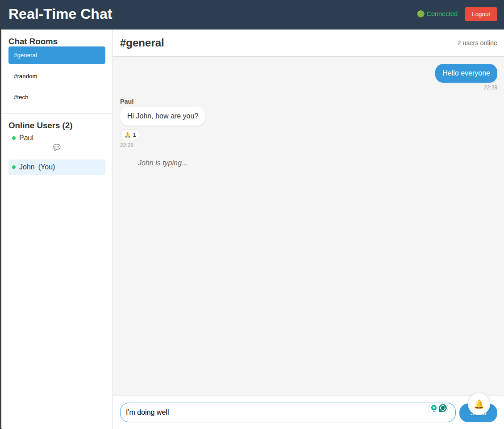Click the notification bell icon
504x429 pixels.
[479, 404]
